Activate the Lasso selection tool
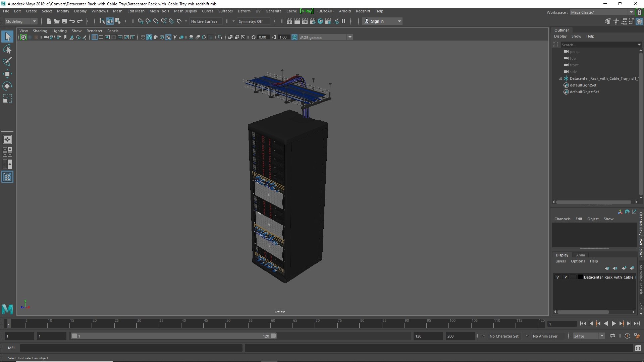The image size is (644, 362). click(7, 49)
